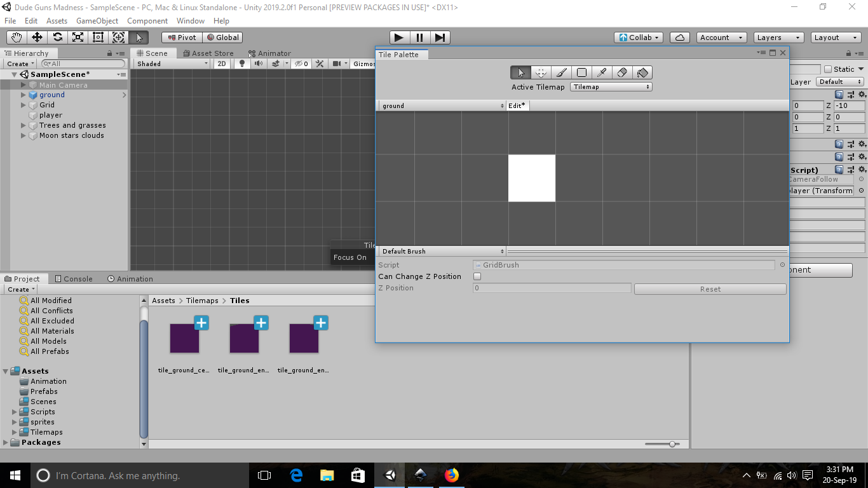This screenshot has width=868, height=488.
Task: Toggle scene effects skybox button
Action: coord(276,64)
